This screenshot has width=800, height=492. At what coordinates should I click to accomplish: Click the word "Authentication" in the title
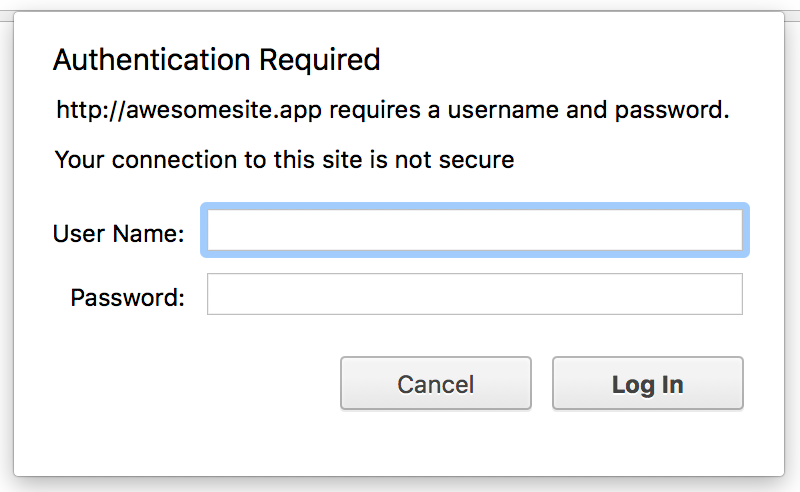pos(152,60)
